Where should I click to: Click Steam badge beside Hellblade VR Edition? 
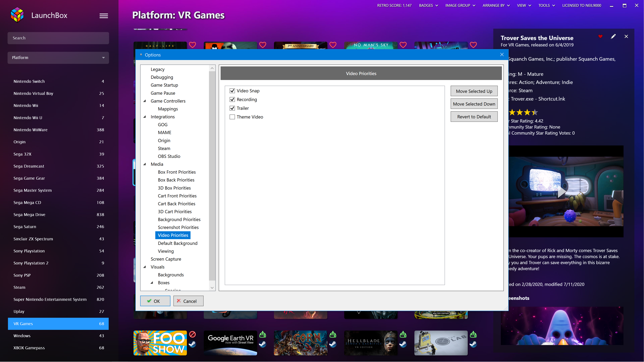pyautogui.click(x=403, y=344)
